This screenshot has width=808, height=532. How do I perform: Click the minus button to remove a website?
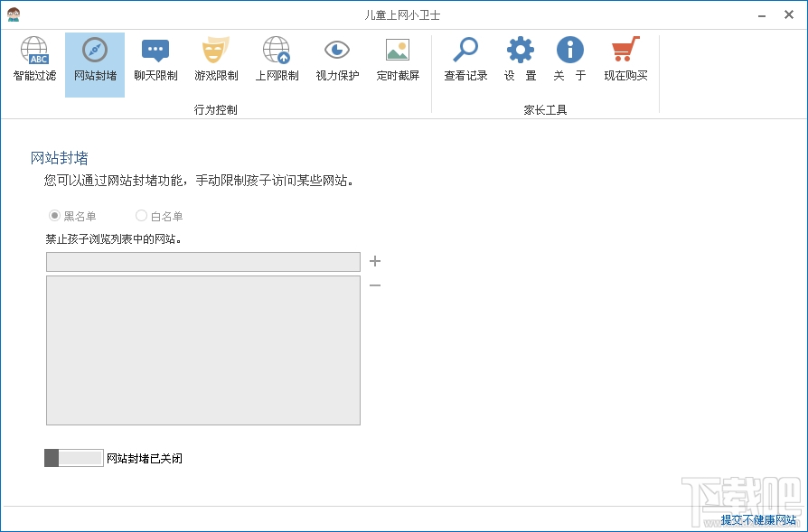374,287
